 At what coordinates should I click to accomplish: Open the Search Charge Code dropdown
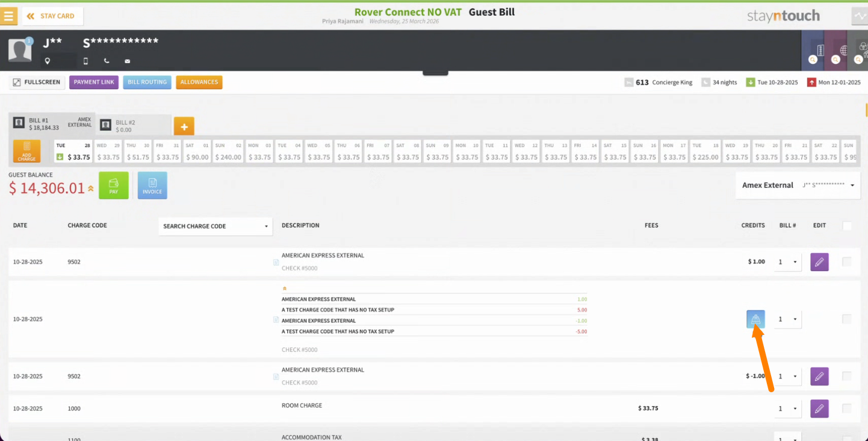pos(215,227)
